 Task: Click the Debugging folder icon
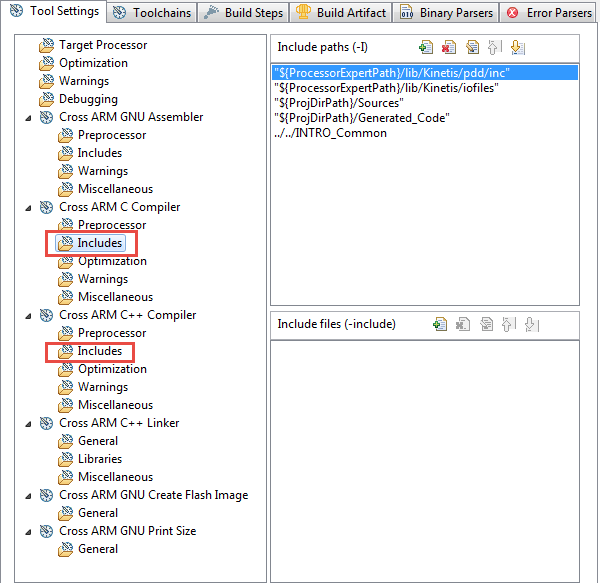click(x=47, y=99)
